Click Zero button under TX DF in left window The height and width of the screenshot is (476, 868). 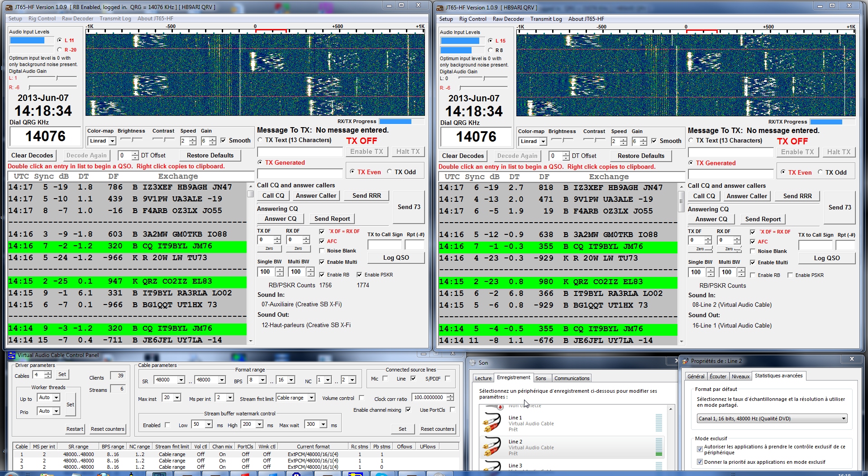pos(269,248)
